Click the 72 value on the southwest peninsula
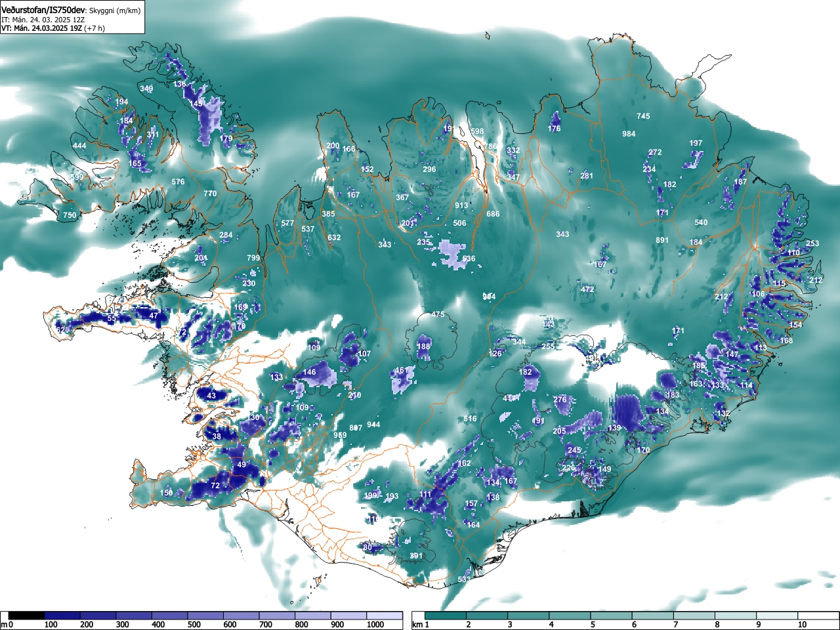The image size is (840, 630). tap(215, 486)
